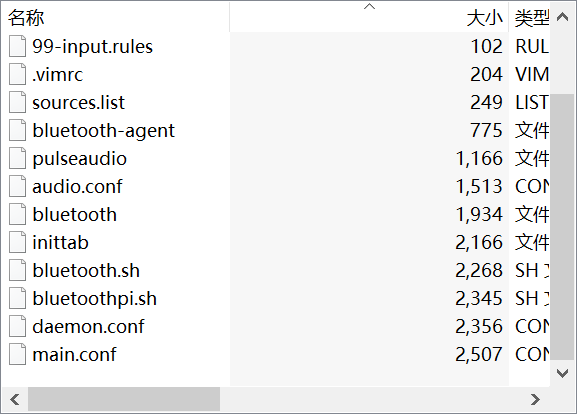Select the bluetooth.sh file name
Screen dimensions: 577x414
86,270
